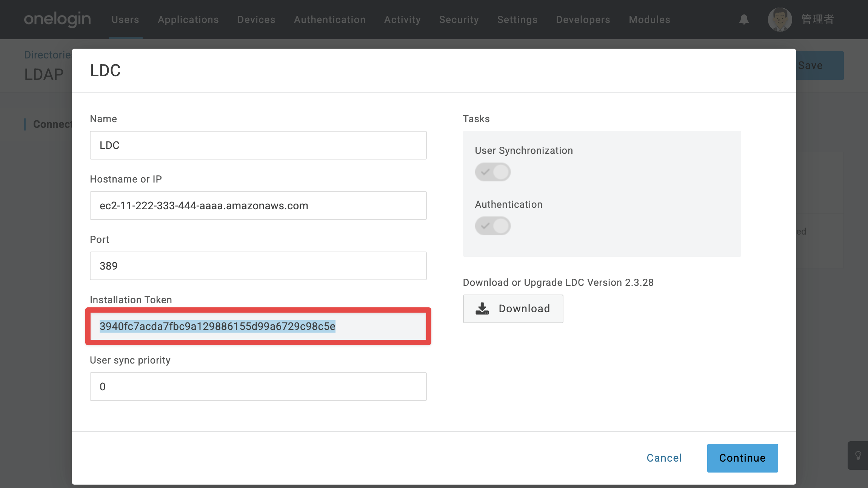Open the Devices menu
This screenshot has width=868, height=488.
click(x=256, y=20)
